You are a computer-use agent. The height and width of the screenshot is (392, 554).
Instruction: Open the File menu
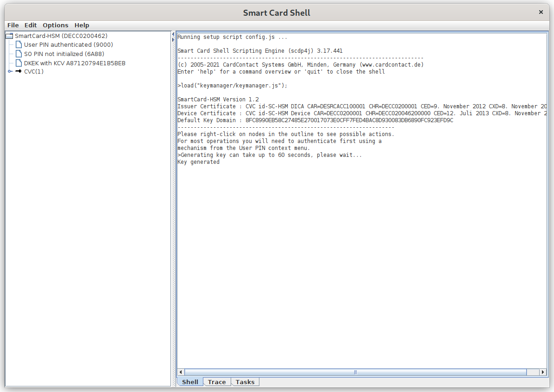(x=13, y=25)
